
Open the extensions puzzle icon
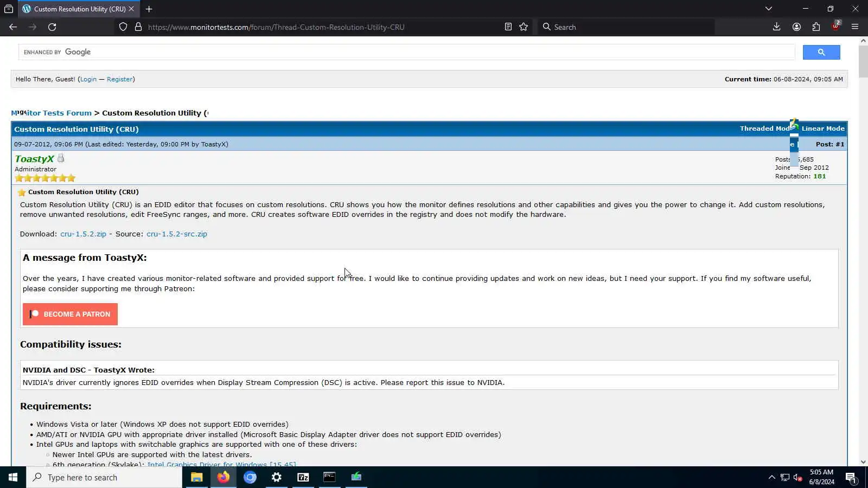[816, 27]
